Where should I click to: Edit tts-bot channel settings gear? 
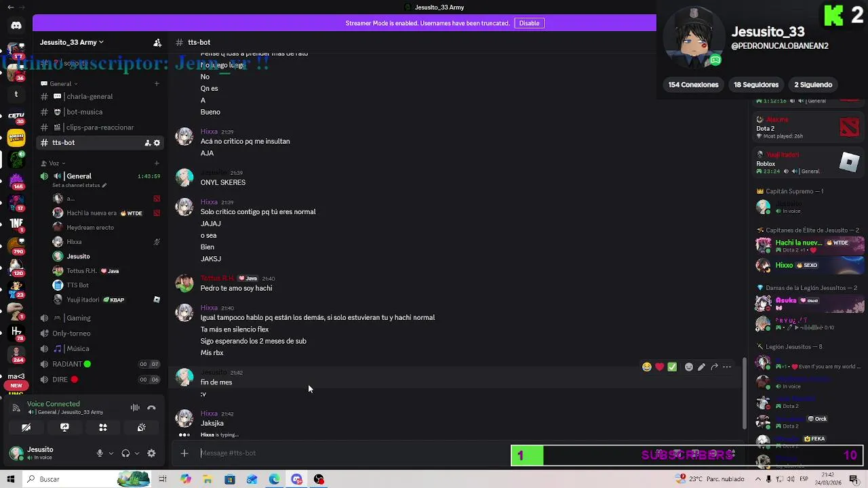157,143
